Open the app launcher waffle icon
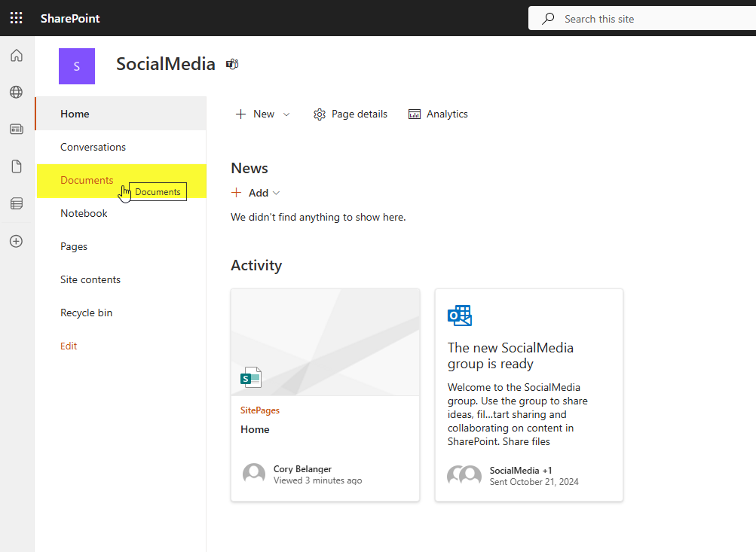756x552 pixels. click(x=17, y=18)
